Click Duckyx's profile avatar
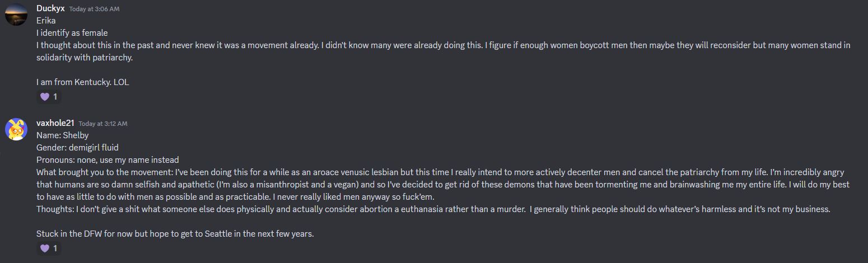Image resolution: width=868 pixels, height=263 pixels. [16, 14]
